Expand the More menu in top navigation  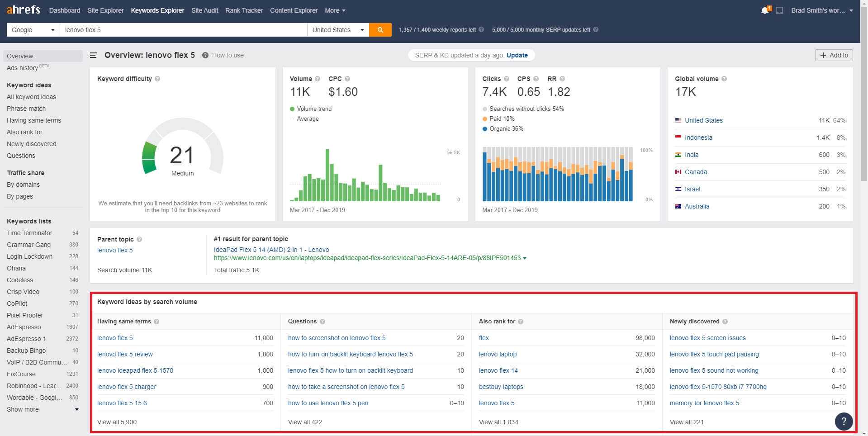(335, 10)
